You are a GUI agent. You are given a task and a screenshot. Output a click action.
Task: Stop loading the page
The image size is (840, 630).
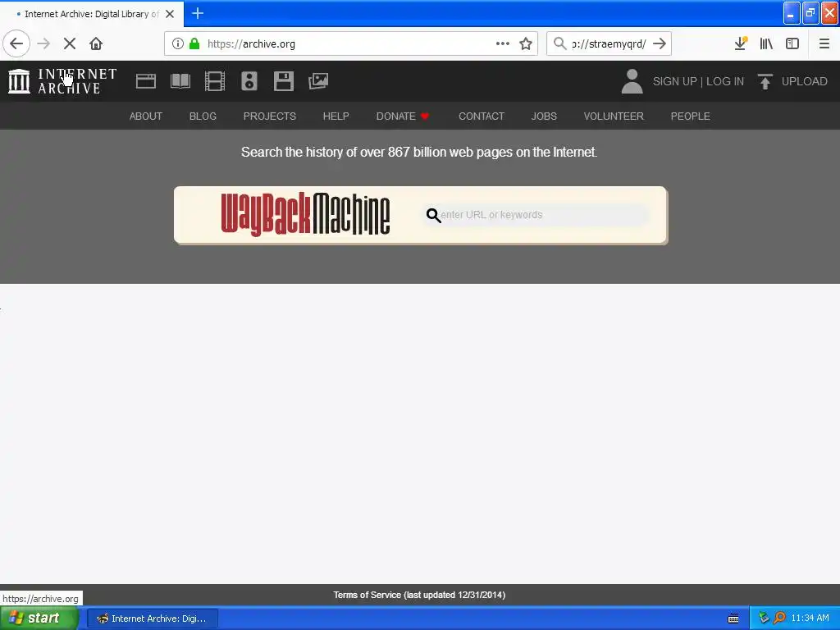click(x=70, y=43)
